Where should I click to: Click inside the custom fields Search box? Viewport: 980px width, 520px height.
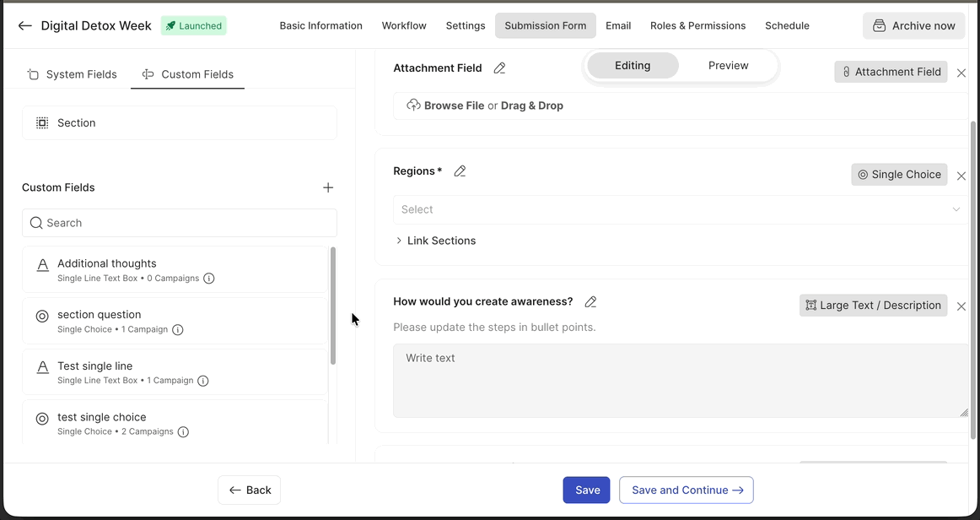pyautogui.click(x=180, y=222)
